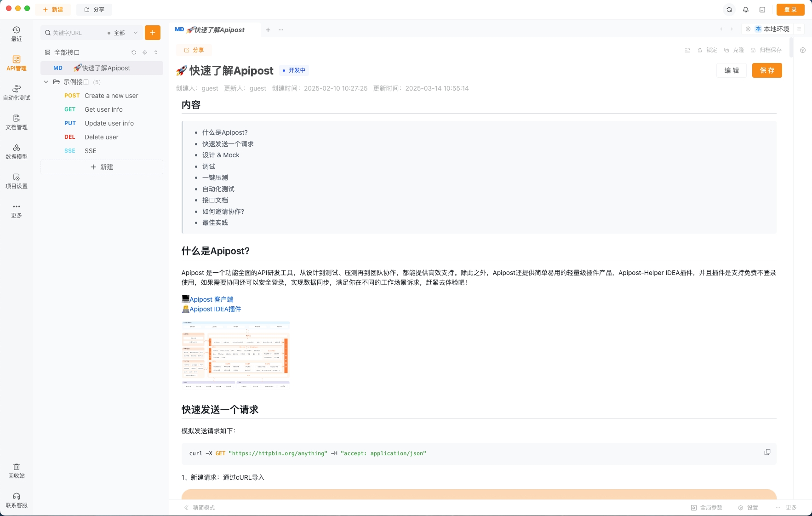Image resolution: width=812 pixels, height=516 pixels.
Task: Click the 登录 login button
Action: click(x=790, y=10)
